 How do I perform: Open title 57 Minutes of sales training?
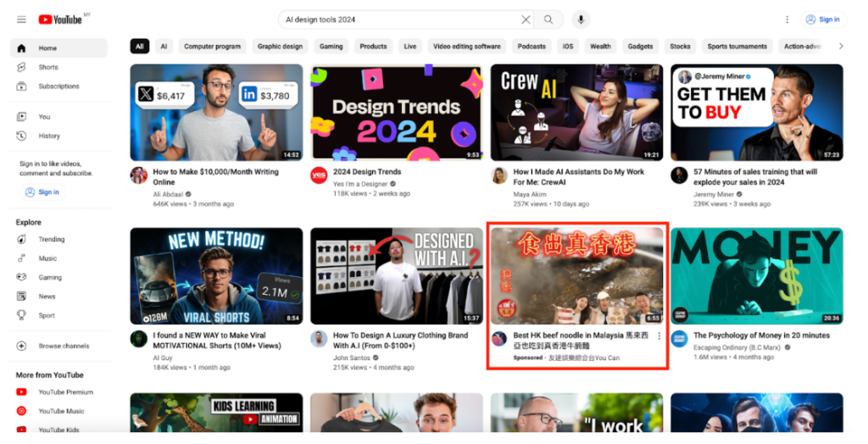click(x=755, y=177)
